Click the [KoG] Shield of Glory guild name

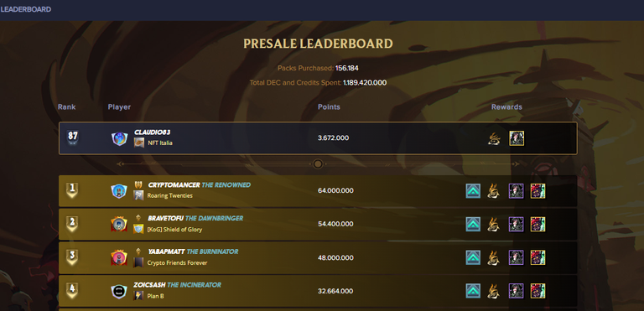[x=174, y=230]
